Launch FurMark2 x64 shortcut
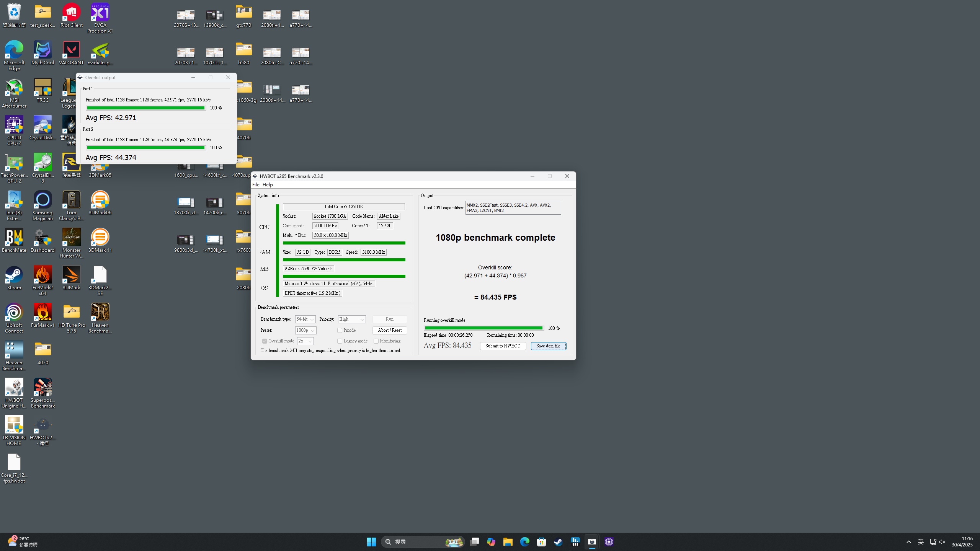This screenshot has width=980, height=551. point(42,281)
